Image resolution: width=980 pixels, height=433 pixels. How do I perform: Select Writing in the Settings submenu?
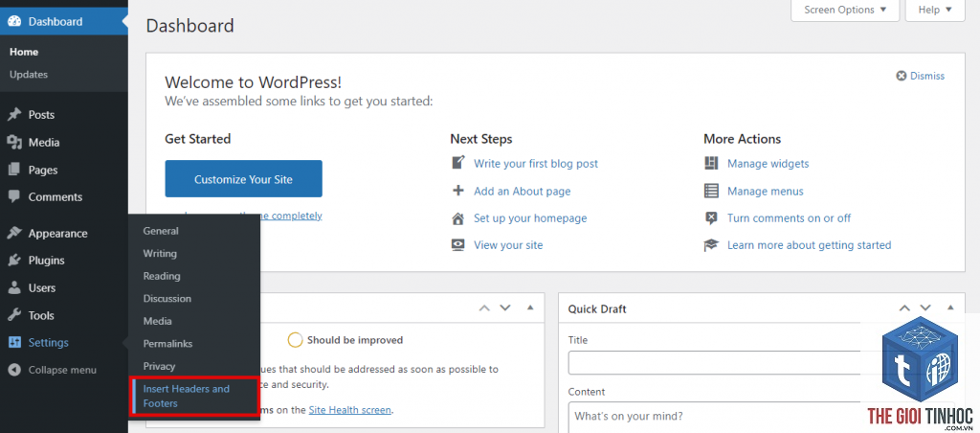(160, 254)
